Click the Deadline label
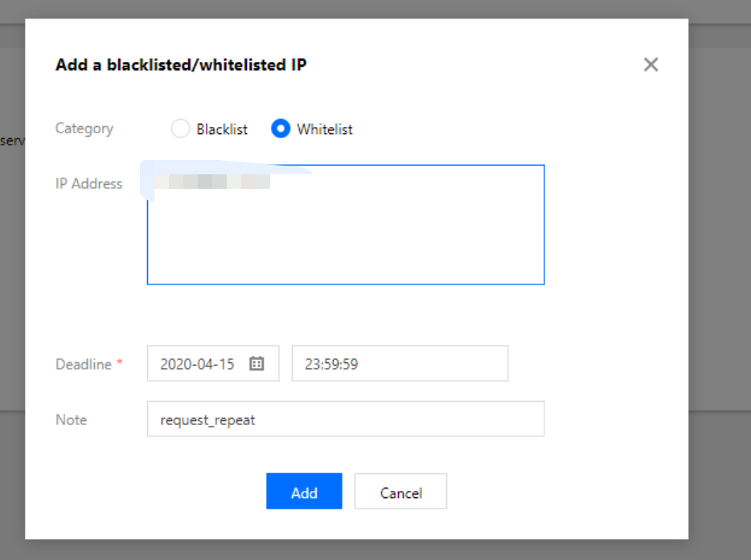The height and width of the screenshot is (560, 751). pos(84,364)
